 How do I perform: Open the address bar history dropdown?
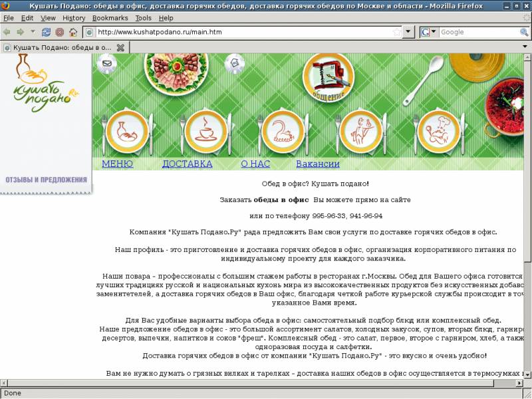pos(408,32)
